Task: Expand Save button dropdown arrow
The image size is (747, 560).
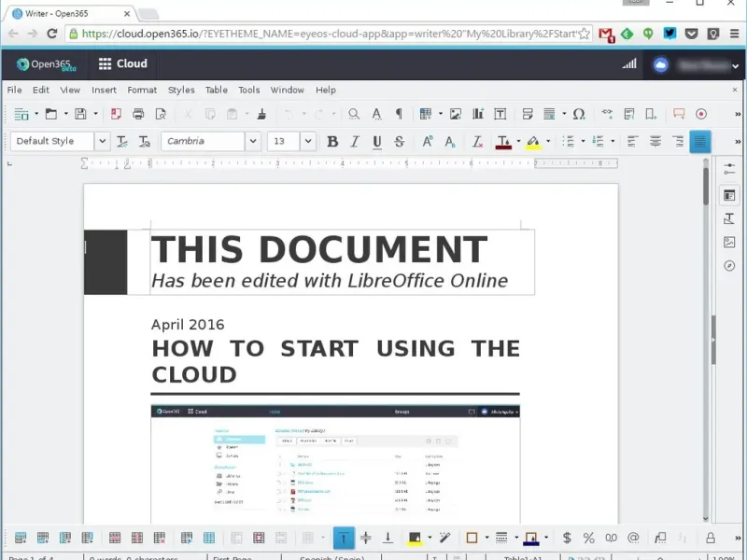Action: pos(95,114)
